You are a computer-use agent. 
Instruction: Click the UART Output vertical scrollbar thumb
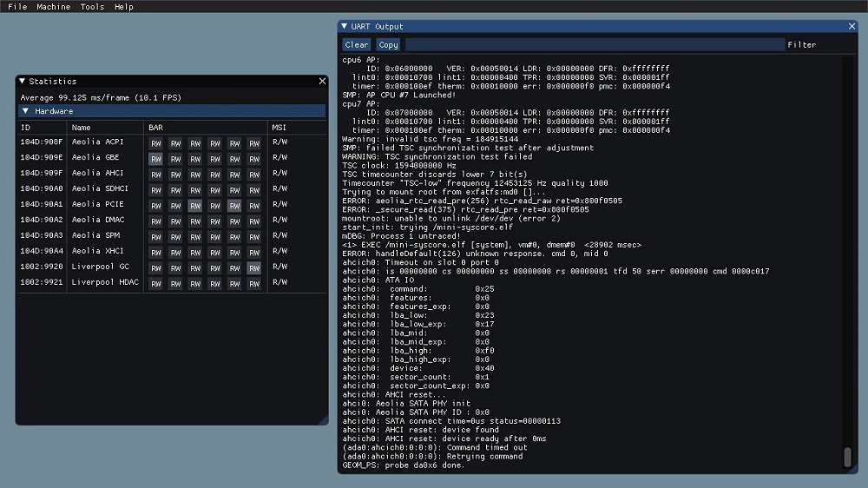847,457
